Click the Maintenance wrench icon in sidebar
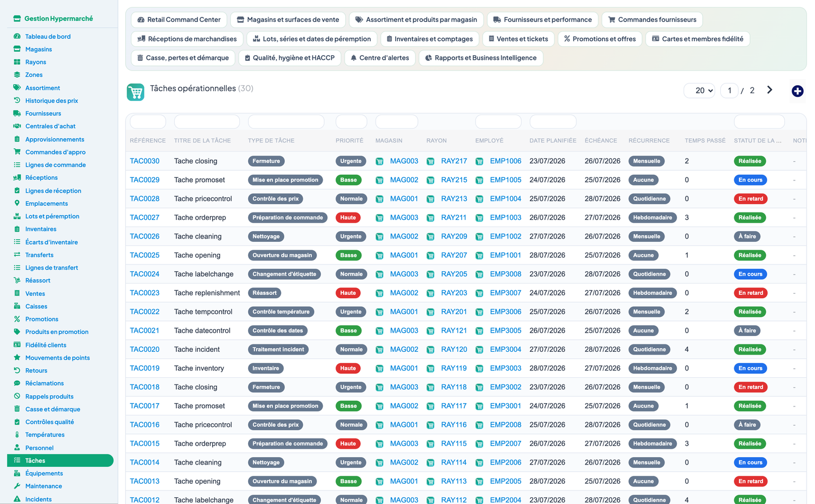This screenshot has height=504, width=815. (x=17, y=486)
